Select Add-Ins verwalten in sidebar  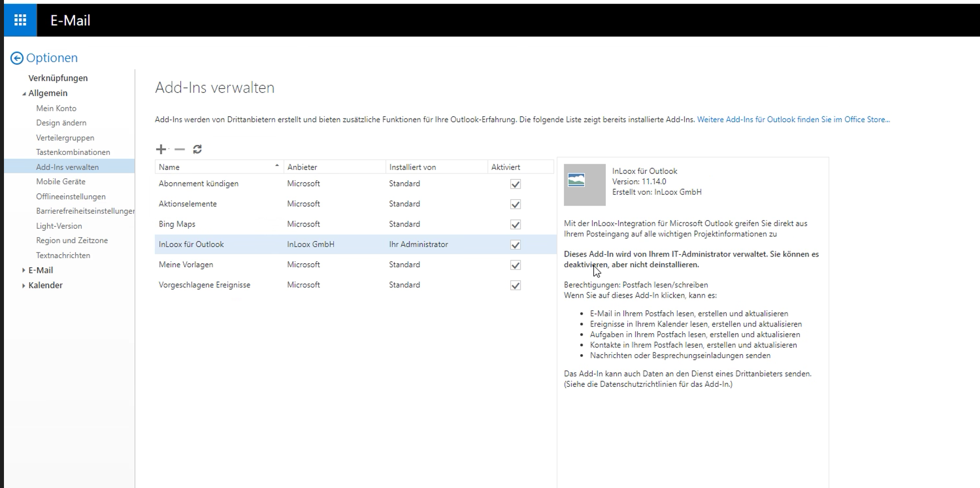70,167
